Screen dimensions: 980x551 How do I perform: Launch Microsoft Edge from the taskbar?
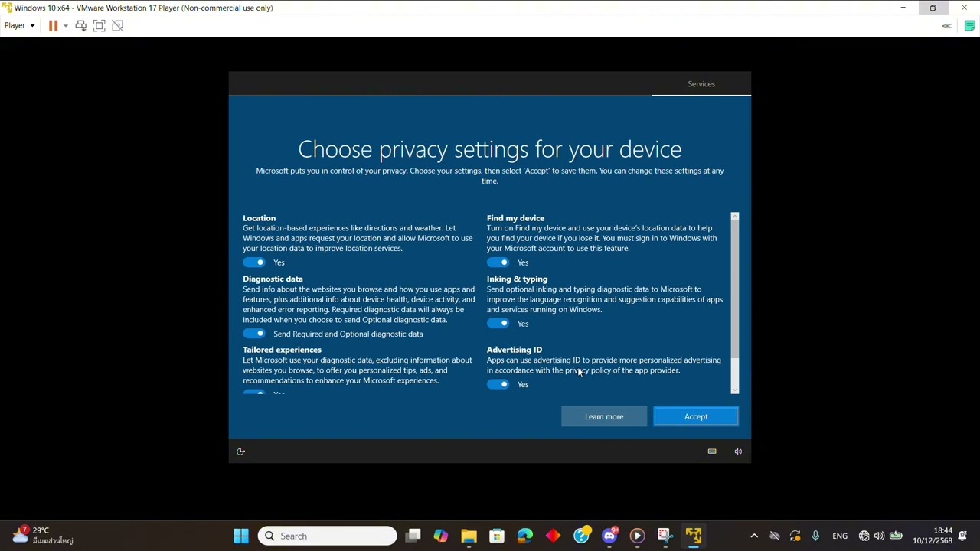525,536
